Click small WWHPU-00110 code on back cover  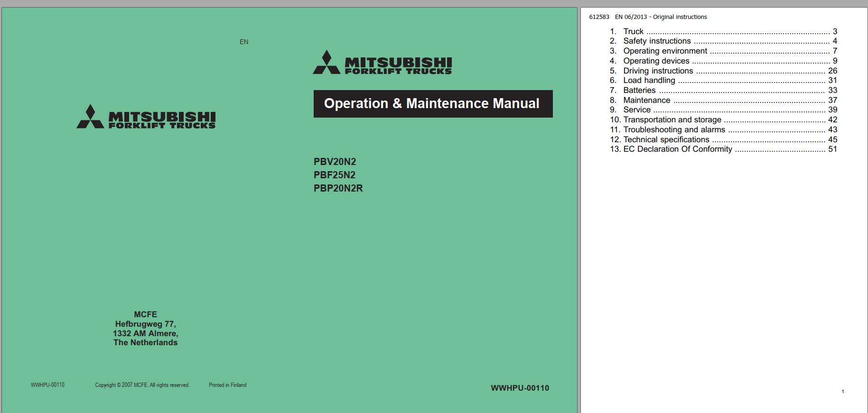coord(47,385)
